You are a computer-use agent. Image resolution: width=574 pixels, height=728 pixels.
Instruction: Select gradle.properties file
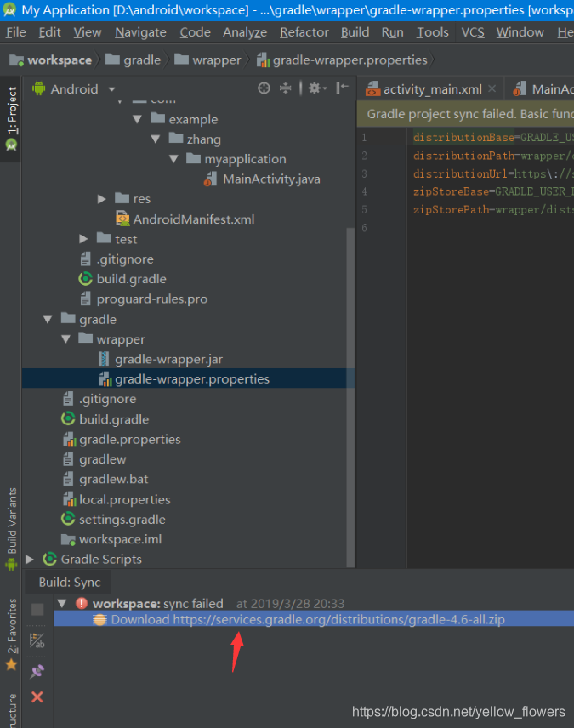click(121, 439)
